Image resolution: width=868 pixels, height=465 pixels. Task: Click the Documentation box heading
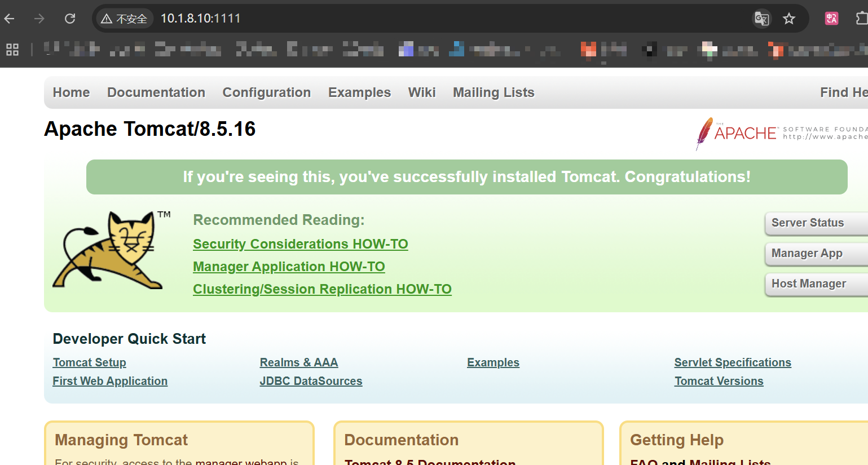pyautogui.click(x=402, y=440)
